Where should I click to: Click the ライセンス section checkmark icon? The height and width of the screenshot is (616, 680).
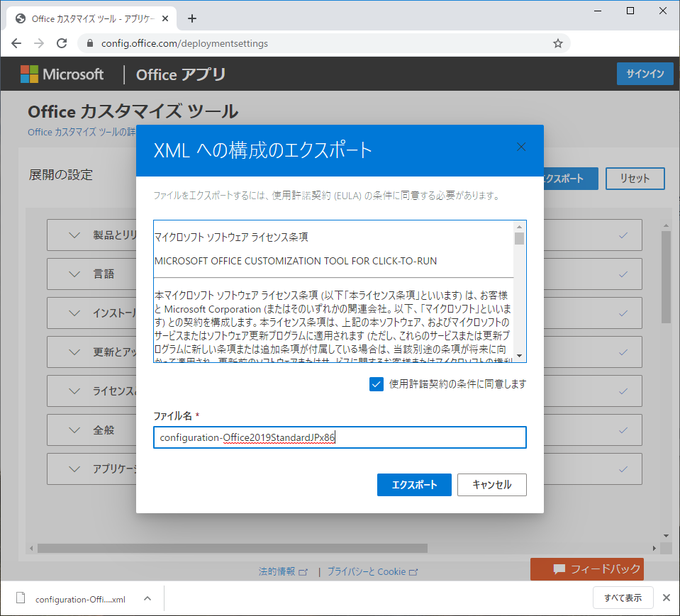623,391
